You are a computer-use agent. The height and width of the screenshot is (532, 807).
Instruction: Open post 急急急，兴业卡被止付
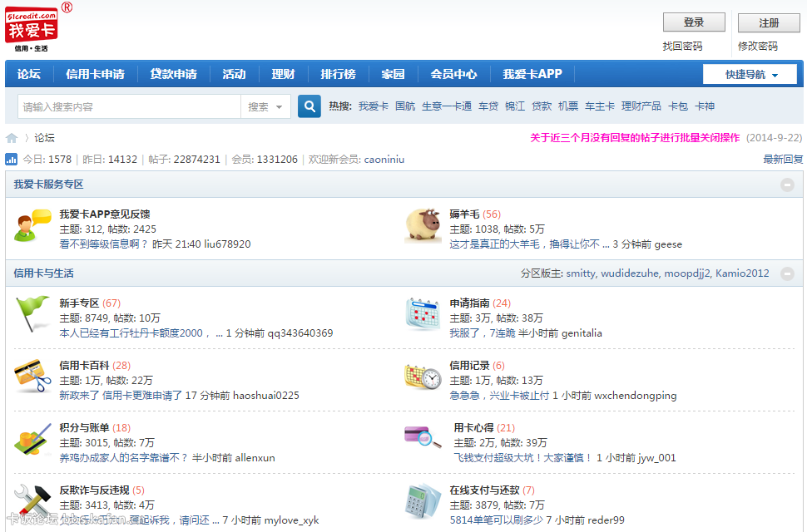click(499, 396)
